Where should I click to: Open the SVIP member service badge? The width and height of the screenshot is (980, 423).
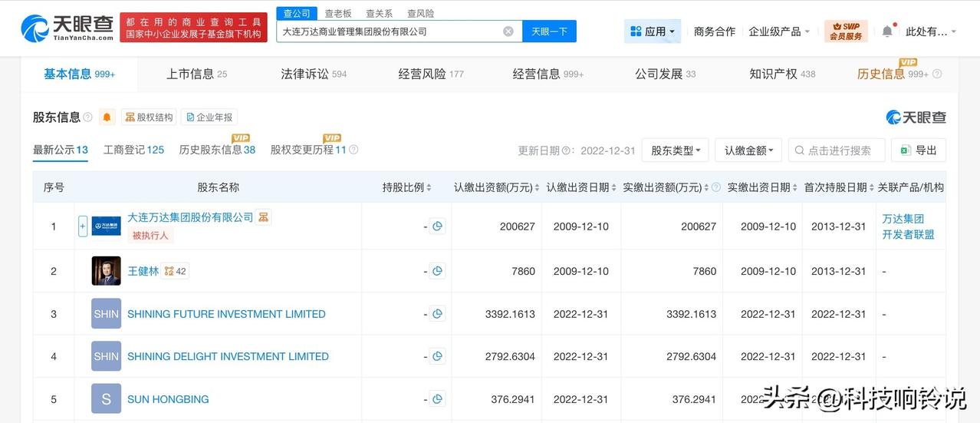point(846,31)
